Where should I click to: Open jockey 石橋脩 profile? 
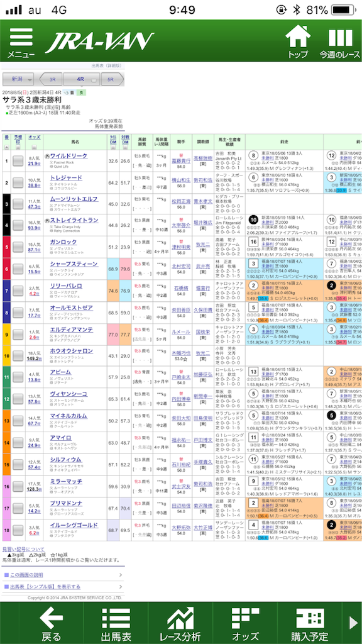(181, 289)
